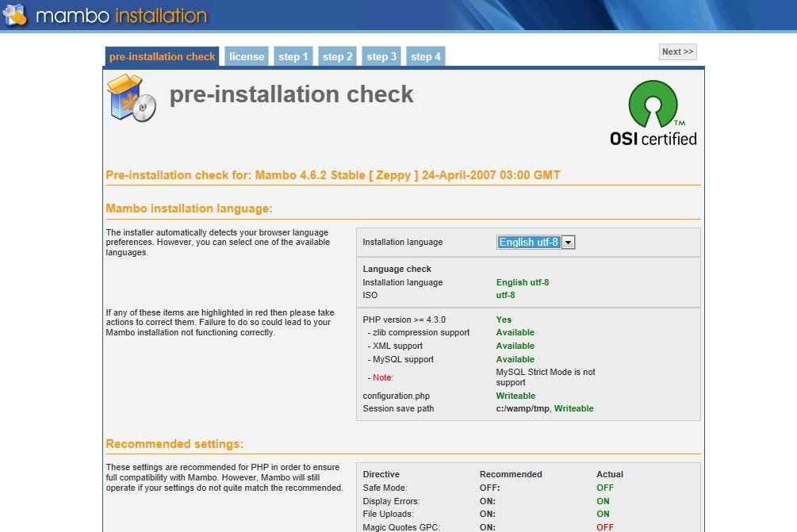The height and width of the screenshot is (532, 797).
Task: Switch to the pre-installation check tab
Action: 162,56
